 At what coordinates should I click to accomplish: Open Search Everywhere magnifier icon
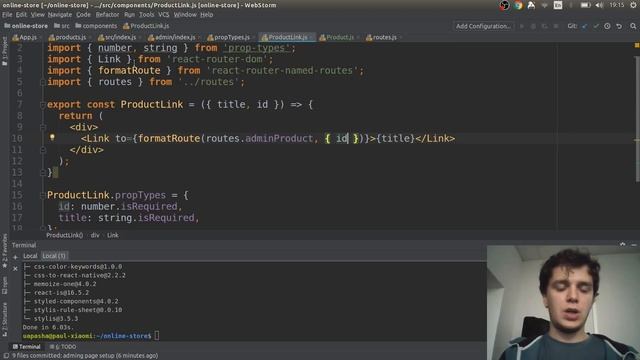pyautogui.click(x=633, y=26)
